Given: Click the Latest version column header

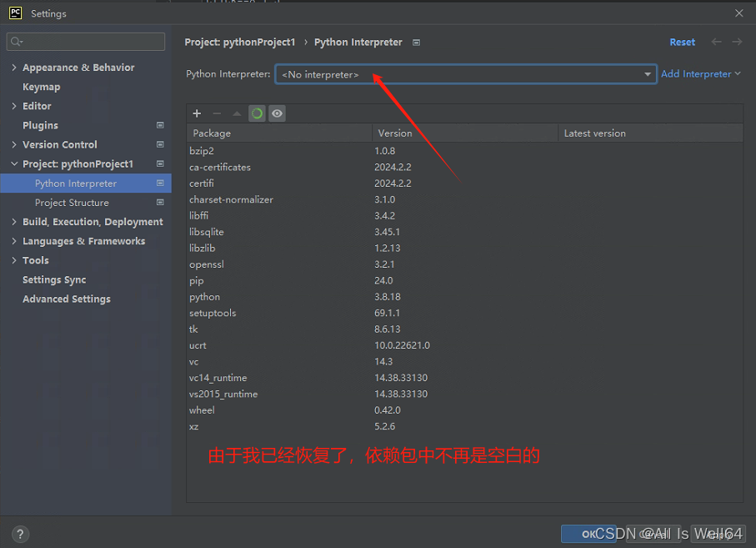Looking at the screenshot, I should (650, 133).
